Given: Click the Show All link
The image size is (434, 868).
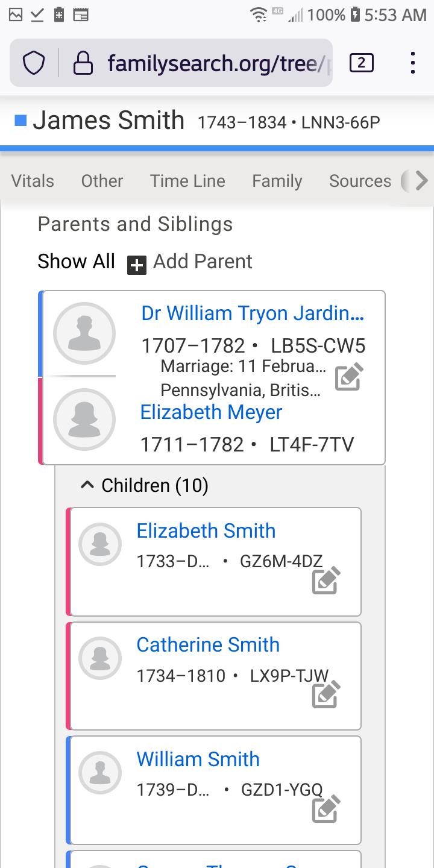Looking at the screenshot, I should [76, 262].
